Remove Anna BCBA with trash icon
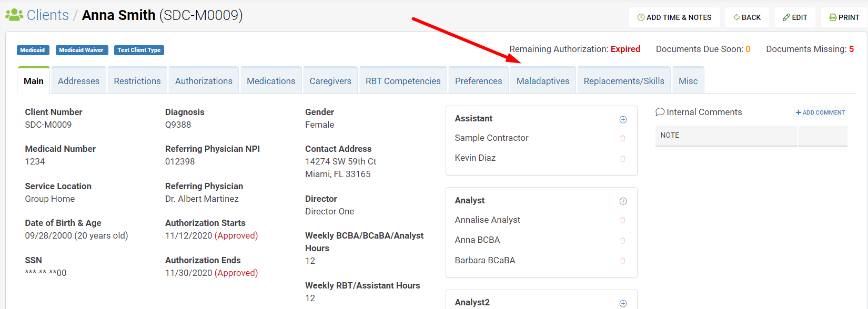Image resolution: width=868 pixels, height=309 pixels. pyautogui.click(x=623, y=241)
